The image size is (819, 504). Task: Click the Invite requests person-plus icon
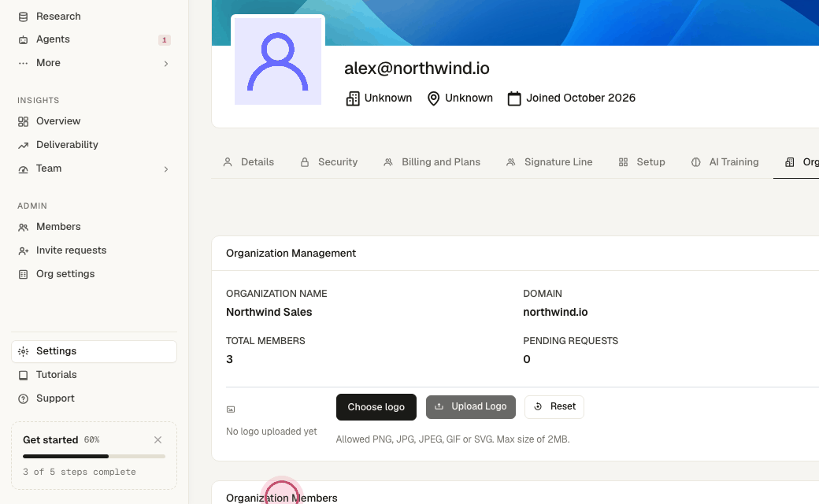click(23, 250)
